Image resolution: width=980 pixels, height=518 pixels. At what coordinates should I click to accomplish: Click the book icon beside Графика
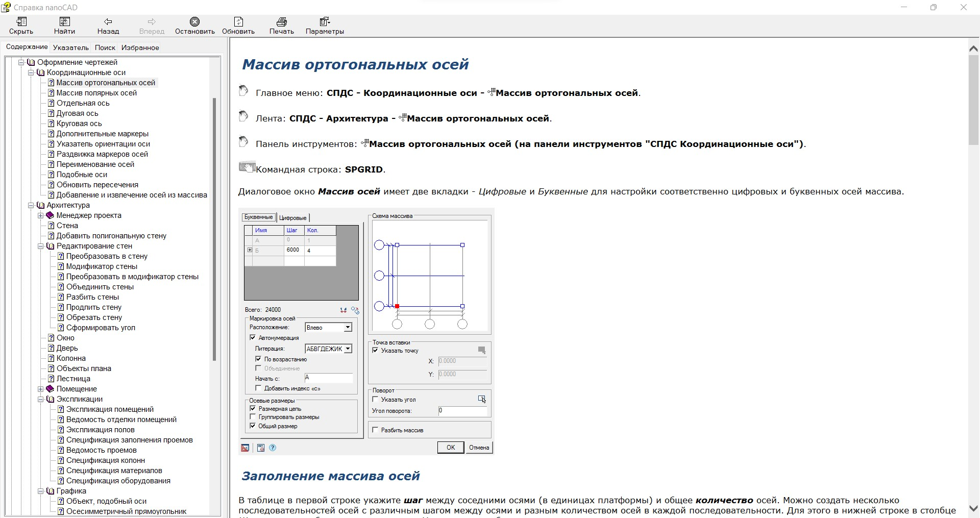(50, 491)
